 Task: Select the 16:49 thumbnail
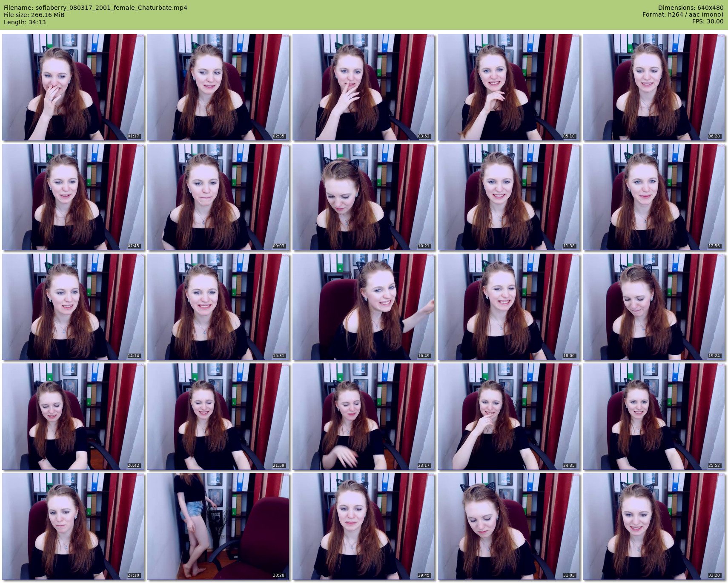click(364, 307)
